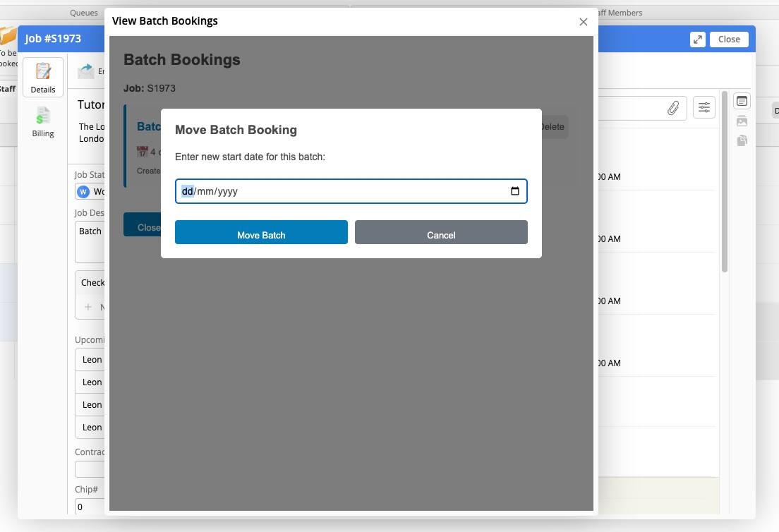The width and height of the screenshot is (779, 532).
Task: Open the calendar picker in date field
Action: [514, 191]
